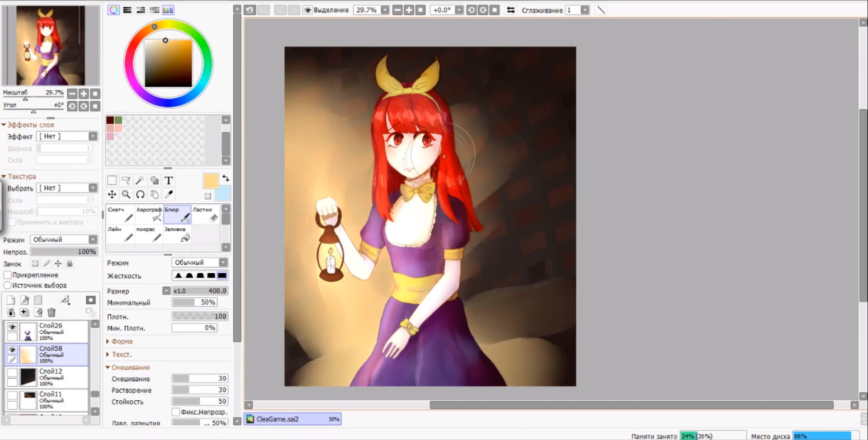Hide layer Слой26 using its eye icon
868x440 pixels.
tap(12, 327)
